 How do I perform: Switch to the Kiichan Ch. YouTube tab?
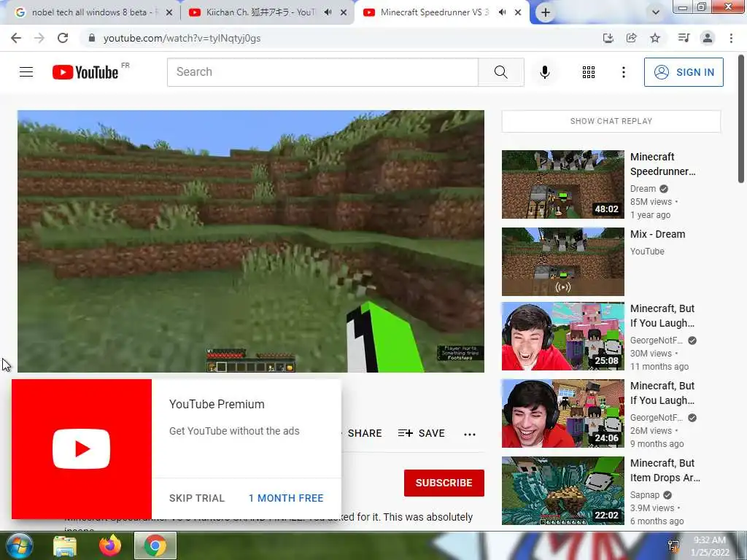(260, 12)
